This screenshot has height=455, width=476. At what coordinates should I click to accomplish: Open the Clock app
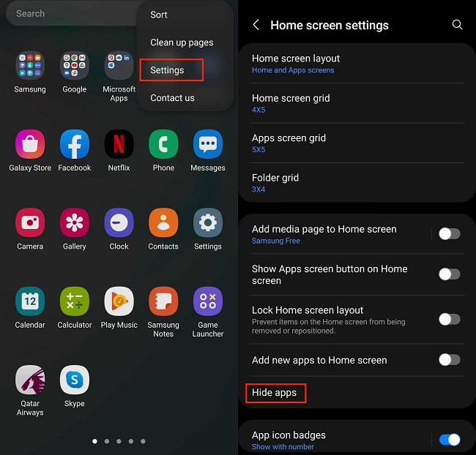click(119, 222)
